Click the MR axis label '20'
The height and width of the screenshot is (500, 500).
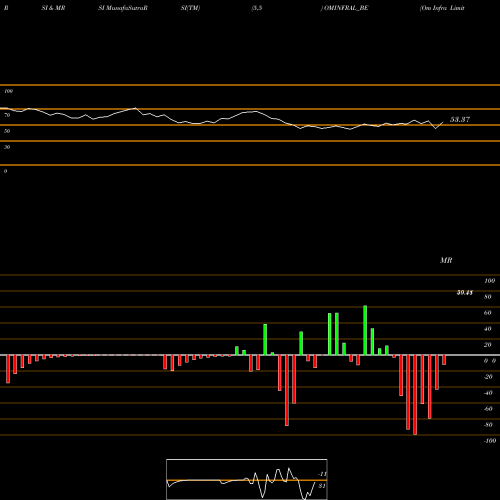pos(488,345)
